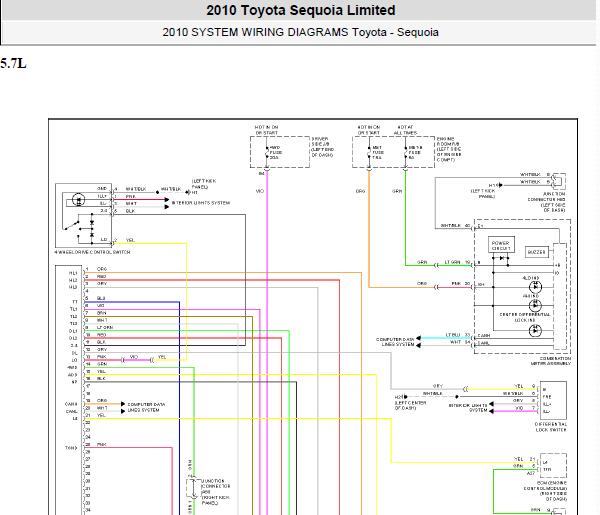Click 'CENTER DIFFERENTIAL LOCK IND' label
Image resolution: width=600 pixels, height=515 pixels.
[525, 317]
